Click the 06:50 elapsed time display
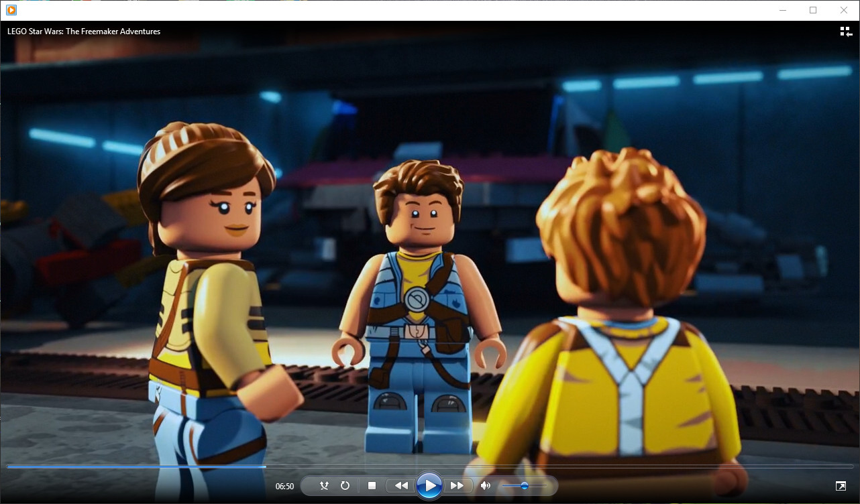The image size is (860, 504). pos(284,487)
